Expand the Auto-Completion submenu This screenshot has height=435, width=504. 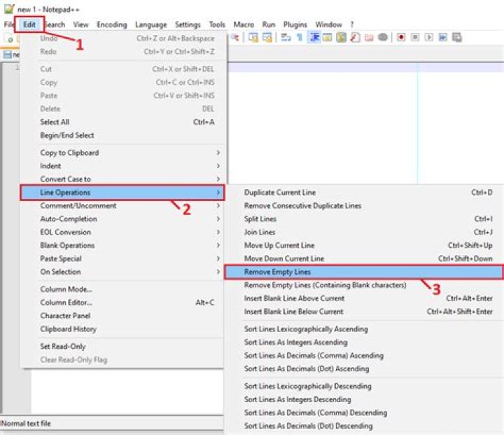(x=122, y=219)
